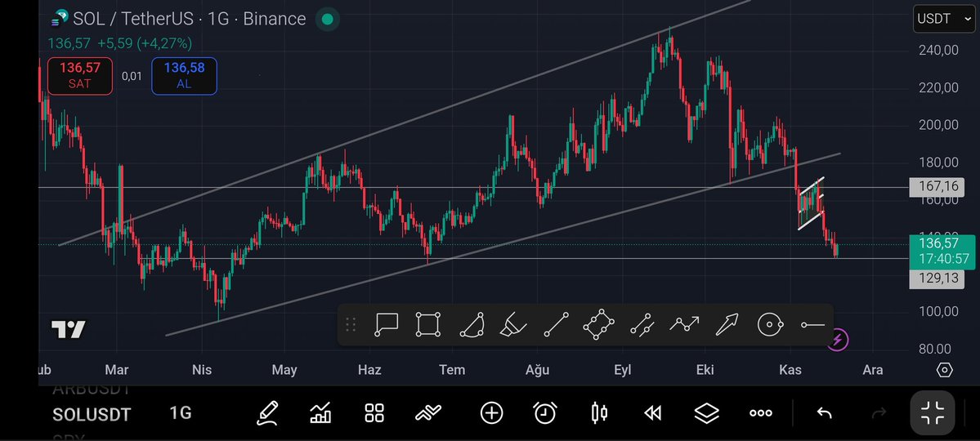The image size is (980, 441).
Task: Open indicators chart icon in bottom bar
Action: pos(320,413)
